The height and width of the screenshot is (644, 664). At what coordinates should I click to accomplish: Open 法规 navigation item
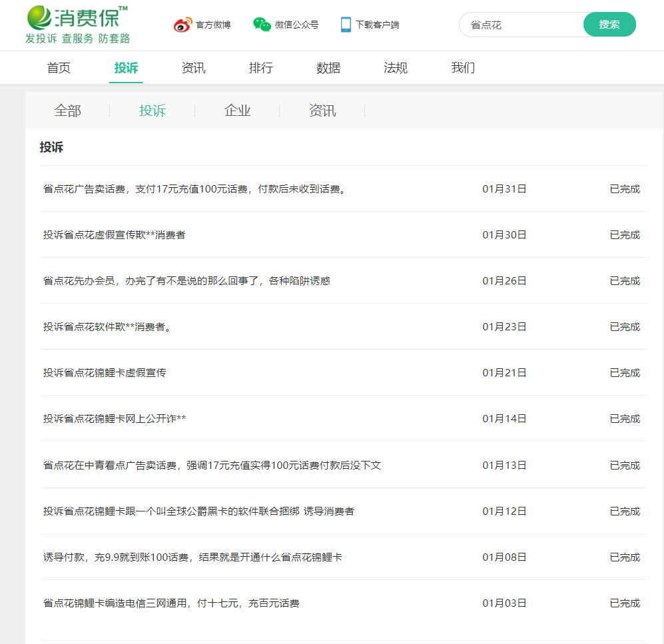tap(396, 68)
